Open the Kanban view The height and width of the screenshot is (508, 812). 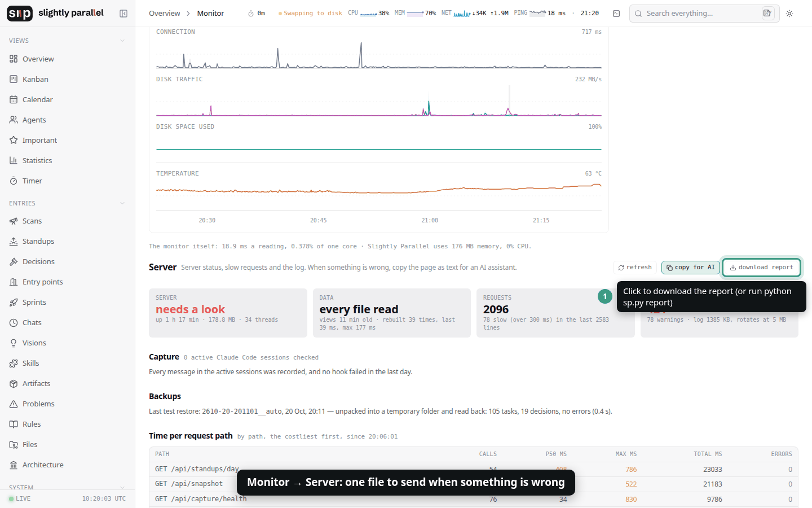[68, 79]
